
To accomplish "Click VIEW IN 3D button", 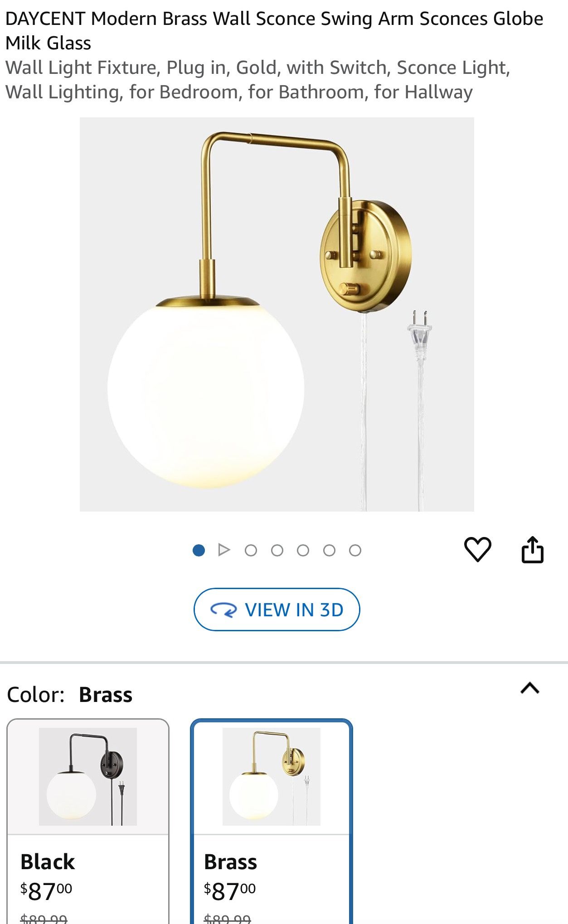I will pyautogui.click(x=277, y=610).
